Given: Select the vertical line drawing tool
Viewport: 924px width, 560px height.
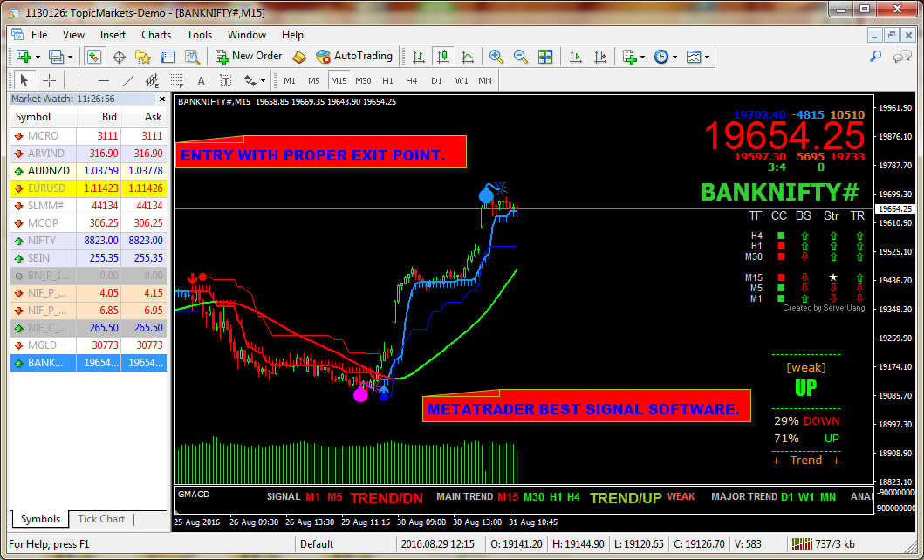Looking at the screenshot, I should tap(79, 80).
